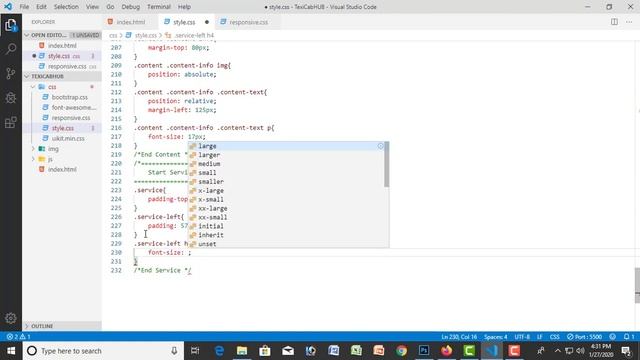Open the File menu

pyautogui.click(x=24, y=7)
